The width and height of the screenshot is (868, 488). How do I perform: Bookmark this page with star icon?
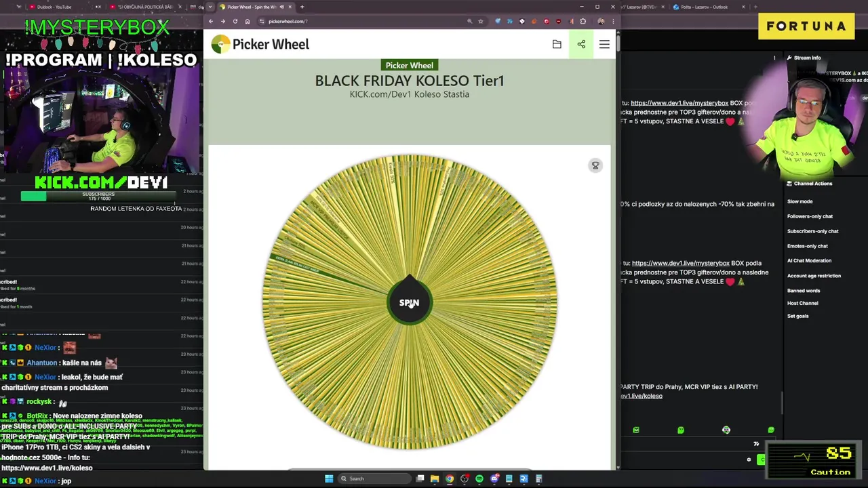(x=481, y=21)
